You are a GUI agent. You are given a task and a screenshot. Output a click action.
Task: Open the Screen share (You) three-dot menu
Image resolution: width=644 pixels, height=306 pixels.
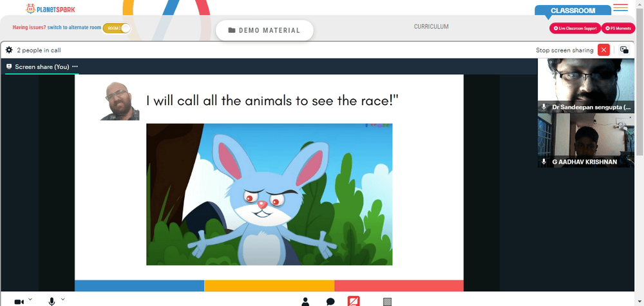[75, 66]
